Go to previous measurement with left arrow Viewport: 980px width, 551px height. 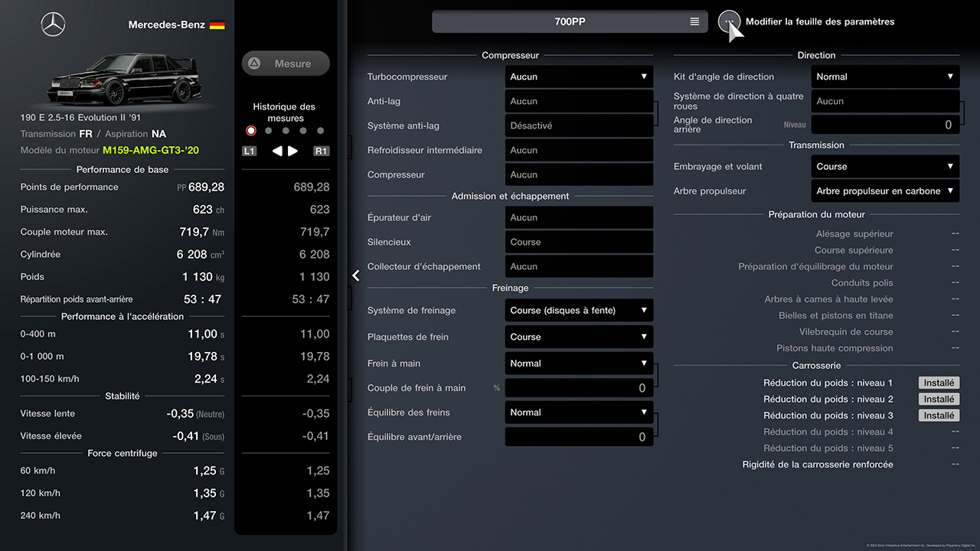[x=277, y=151]
